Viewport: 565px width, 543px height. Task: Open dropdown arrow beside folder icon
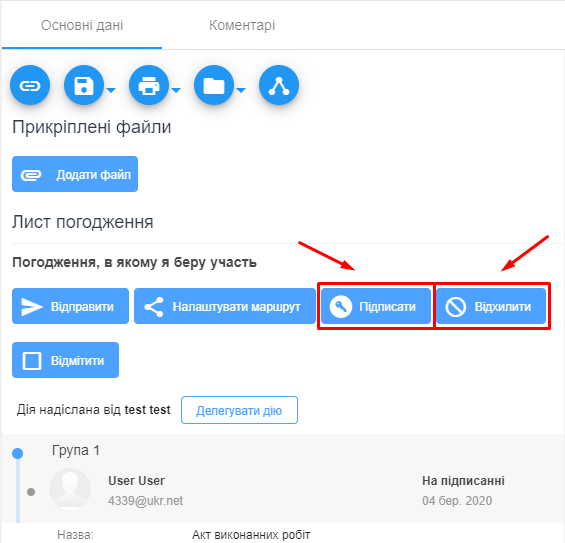pos(241,90)
